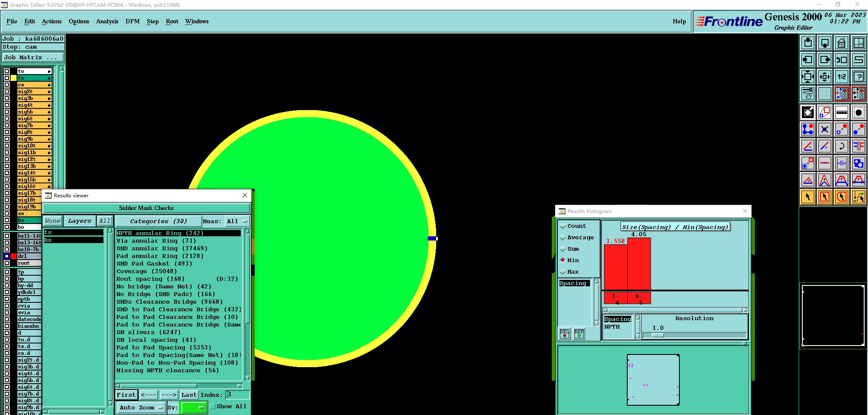Click the blue X delete point icon
Image resolution: width=868 pixels, height=415 pixels.
(825, 129)
